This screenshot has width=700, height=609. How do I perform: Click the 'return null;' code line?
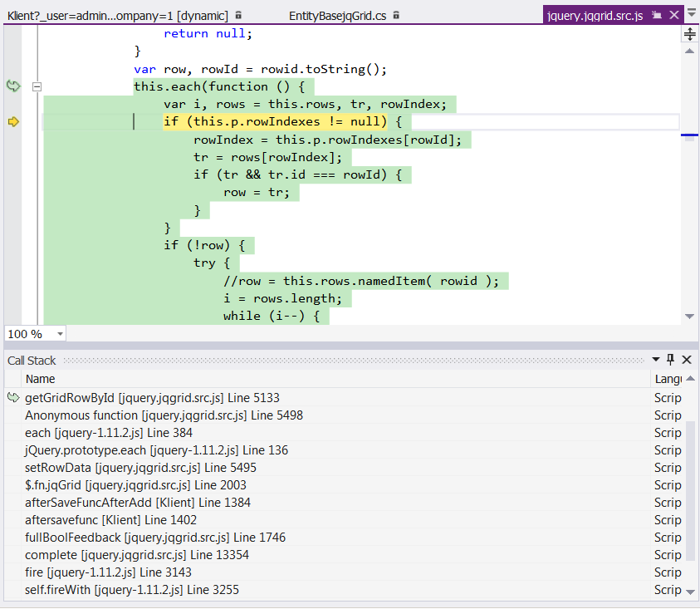208,33
